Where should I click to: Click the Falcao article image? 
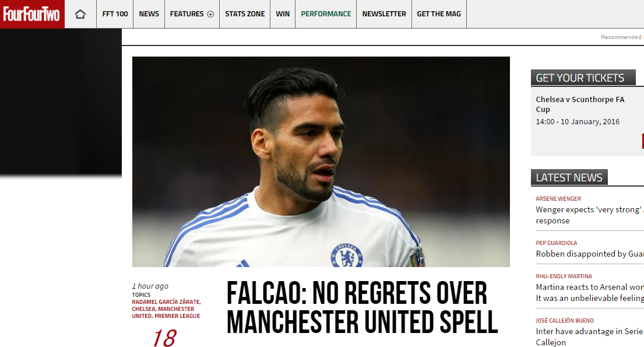click(x=321, y=162)
